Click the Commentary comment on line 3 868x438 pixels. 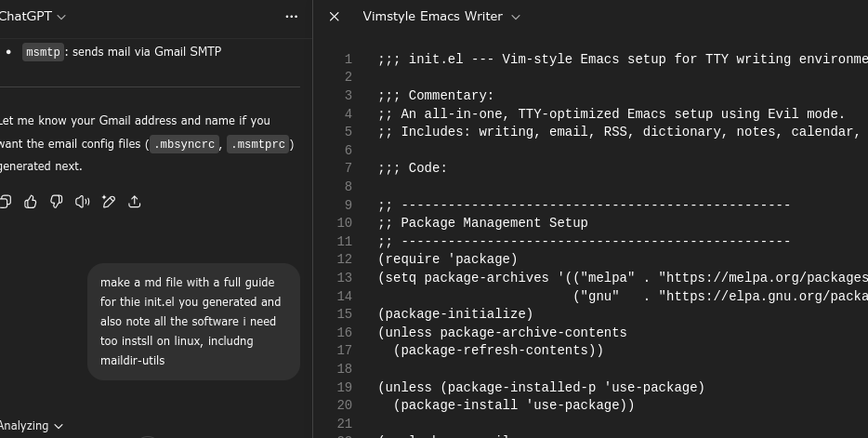(436, 96)
